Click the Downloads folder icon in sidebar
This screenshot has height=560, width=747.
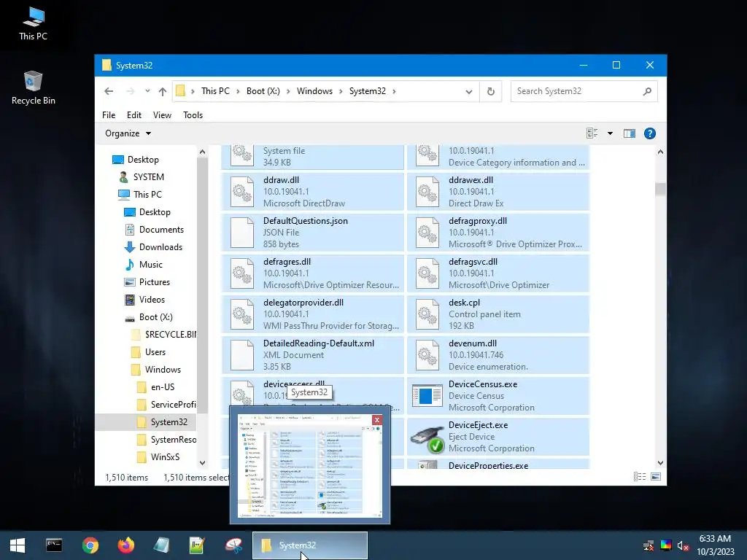[x=130, y=247]
